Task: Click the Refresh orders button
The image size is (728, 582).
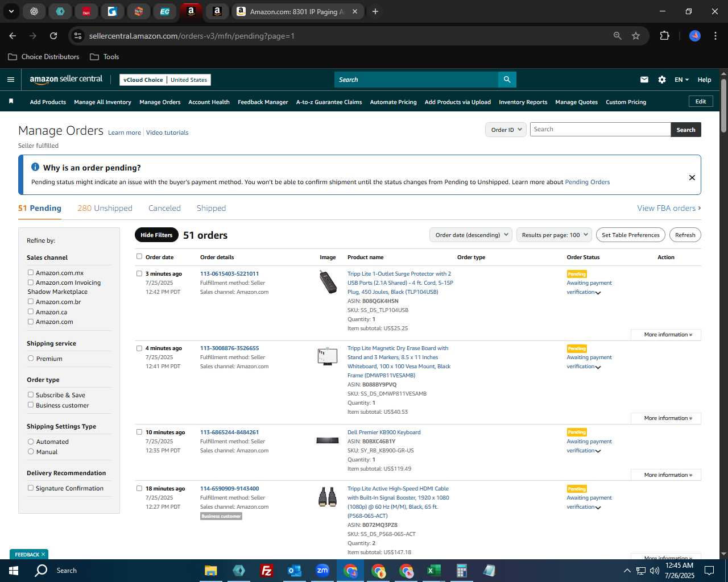Action: click(685, 235)
